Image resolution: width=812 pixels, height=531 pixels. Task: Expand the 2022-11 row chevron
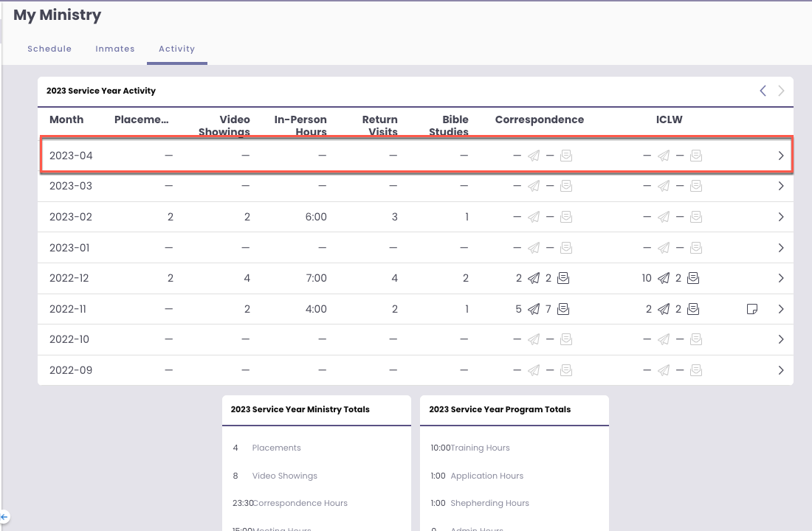coord(781,309)
